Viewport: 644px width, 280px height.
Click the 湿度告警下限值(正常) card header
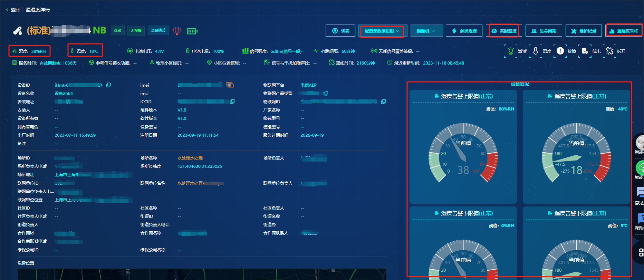click(463, 213)
